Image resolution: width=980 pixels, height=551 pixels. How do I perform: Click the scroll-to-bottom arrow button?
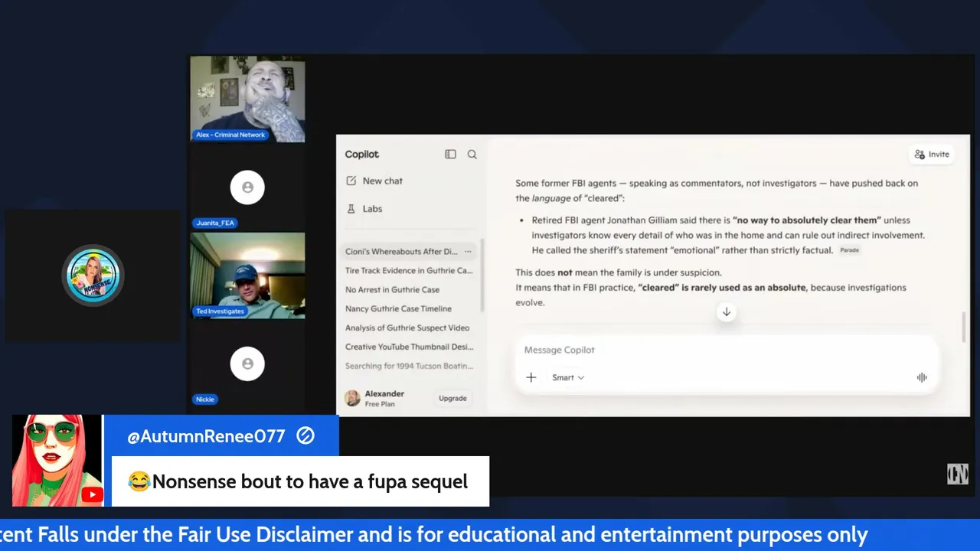tap(727, 311)
